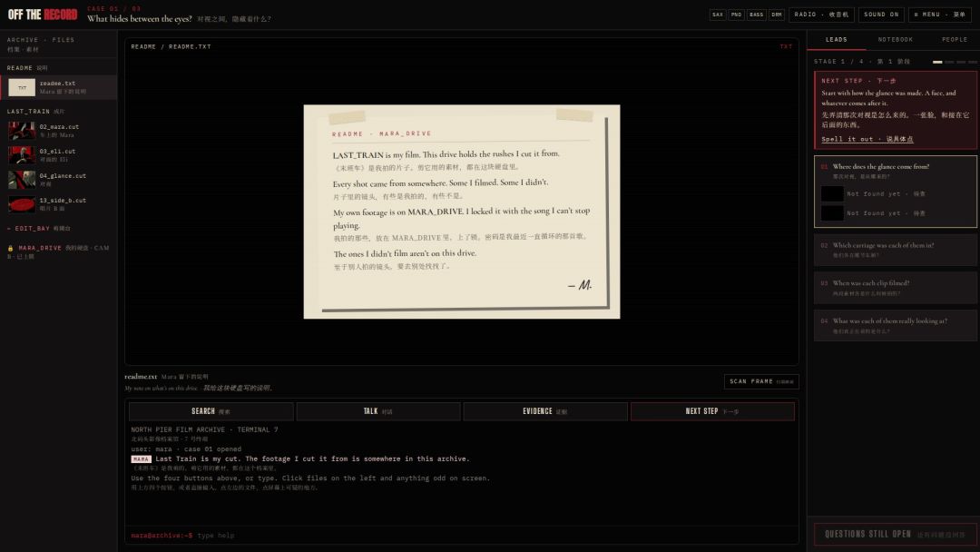Follow the 'Spell it out' link
980x552 pixels.
click(867, 139)
